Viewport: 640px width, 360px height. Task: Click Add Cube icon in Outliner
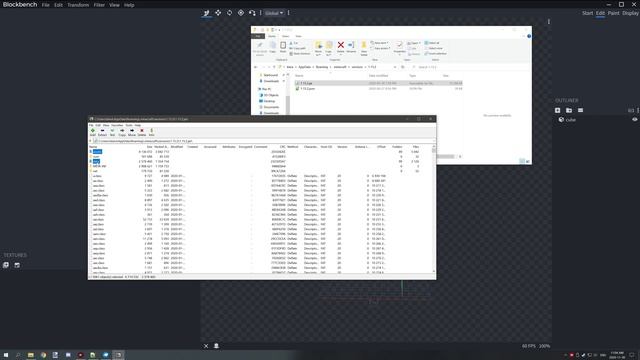(x=558, y=110)
